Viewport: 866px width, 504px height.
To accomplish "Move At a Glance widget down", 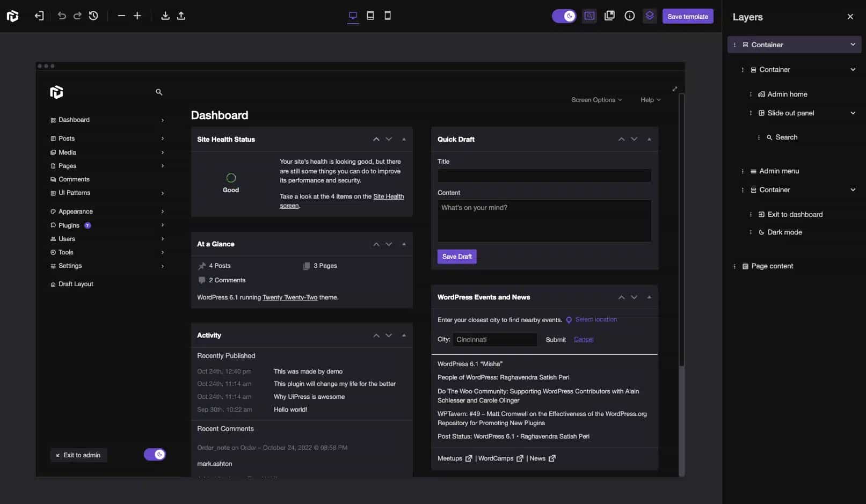I will click(389, 244).
